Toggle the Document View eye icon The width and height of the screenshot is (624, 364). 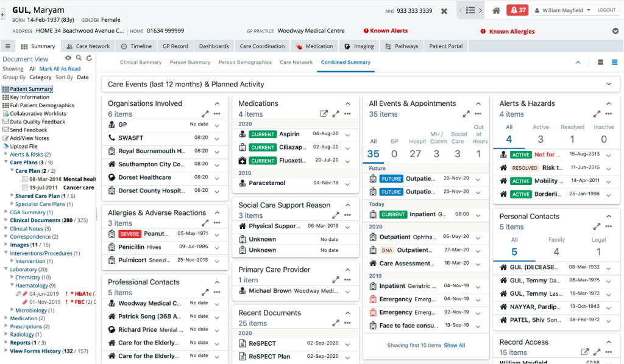(x=67, y=58)
